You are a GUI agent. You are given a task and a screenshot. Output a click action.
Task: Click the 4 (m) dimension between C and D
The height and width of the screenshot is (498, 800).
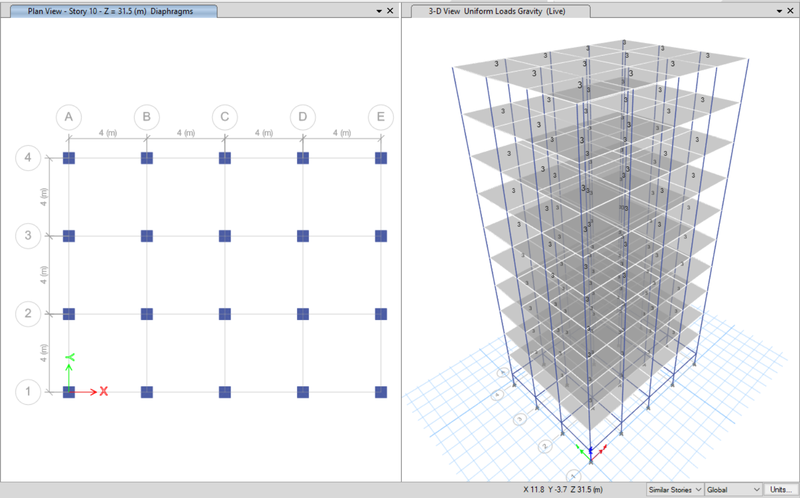[x=264, y=133]
